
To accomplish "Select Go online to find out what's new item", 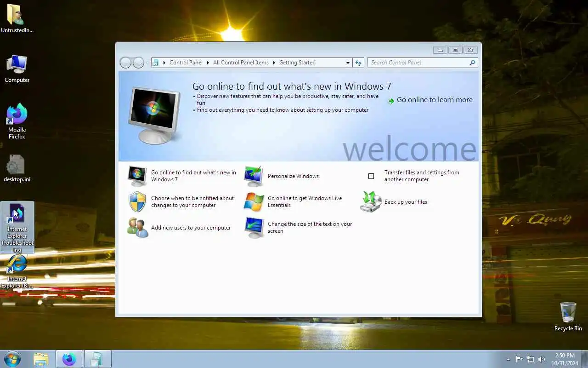I will 193,176.
